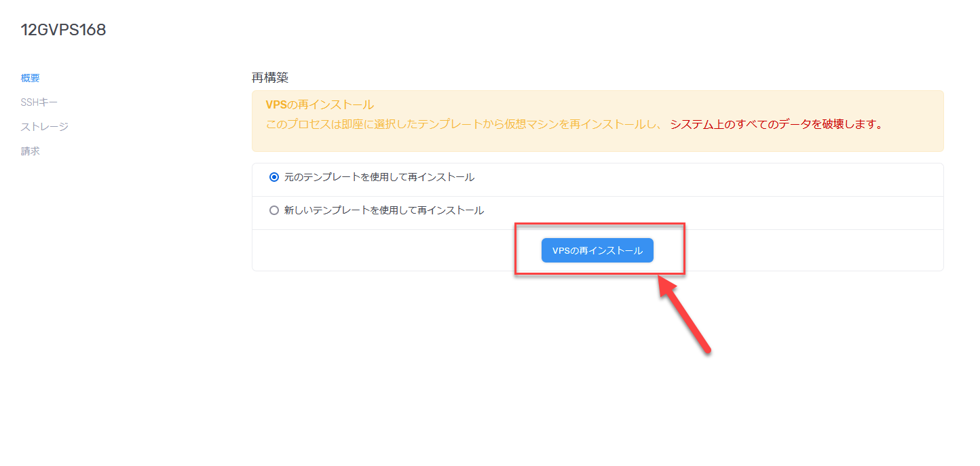Select 元のテンプレートを使用して再インストール option

[x=274, y=176]
